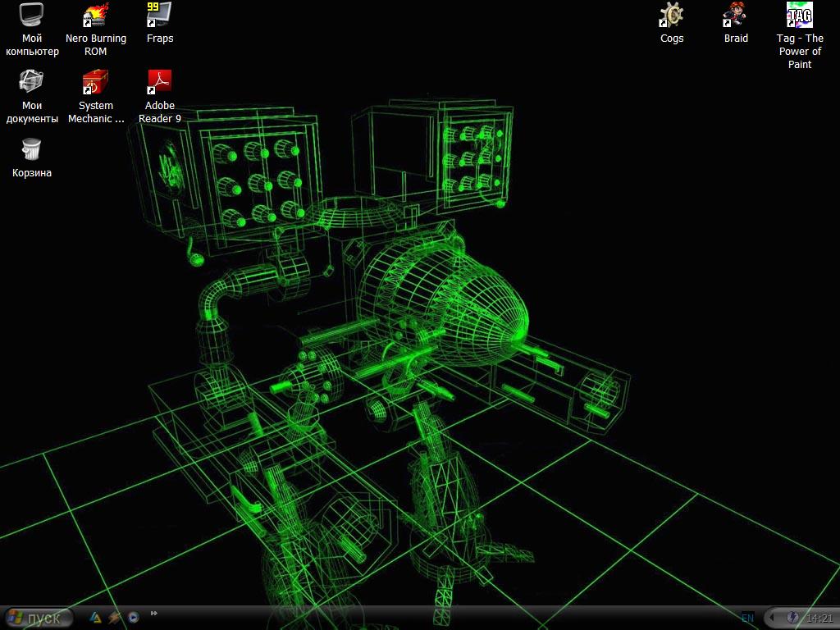This screenshot has height=630, width=840.
Task: Expand hidden system tray icons arrow
Action: pos(773,618)
